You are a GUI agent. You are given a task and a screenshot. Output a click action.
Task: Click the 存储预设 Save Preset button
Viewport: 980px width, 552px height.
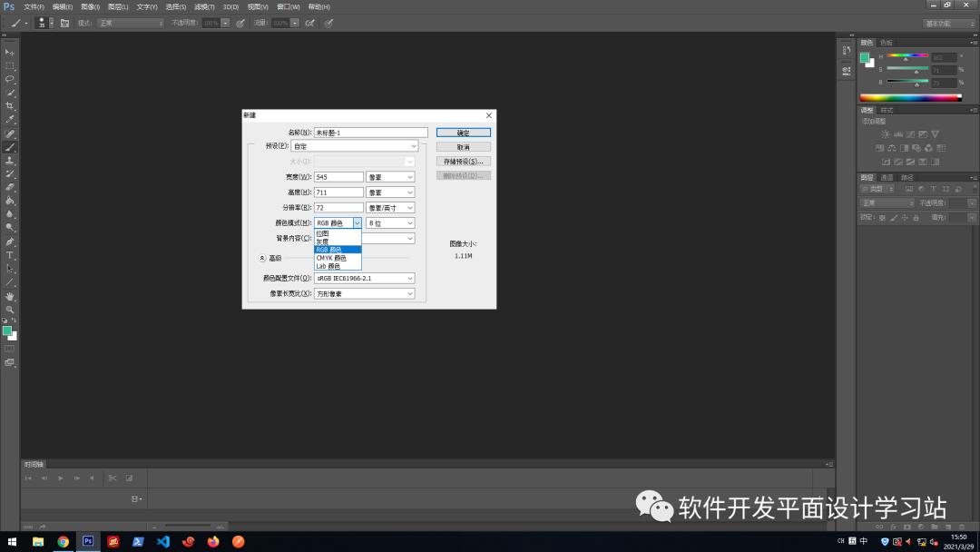pos(464,162)
